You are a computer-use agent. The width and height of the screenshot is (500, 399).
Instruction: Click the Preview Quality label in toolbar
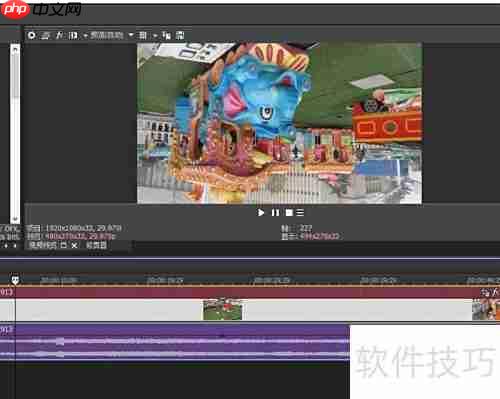pos(107,35)
